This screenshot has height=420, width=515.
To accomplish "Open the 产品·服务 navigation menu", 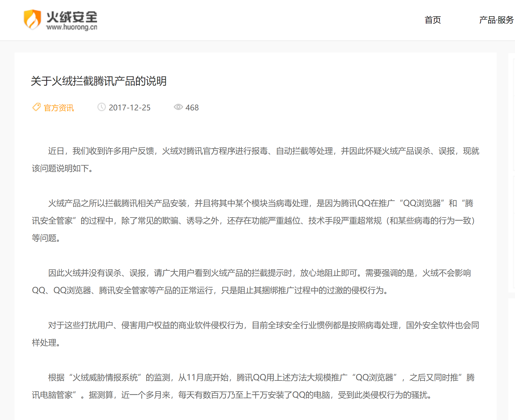I will tap(496, 20).
